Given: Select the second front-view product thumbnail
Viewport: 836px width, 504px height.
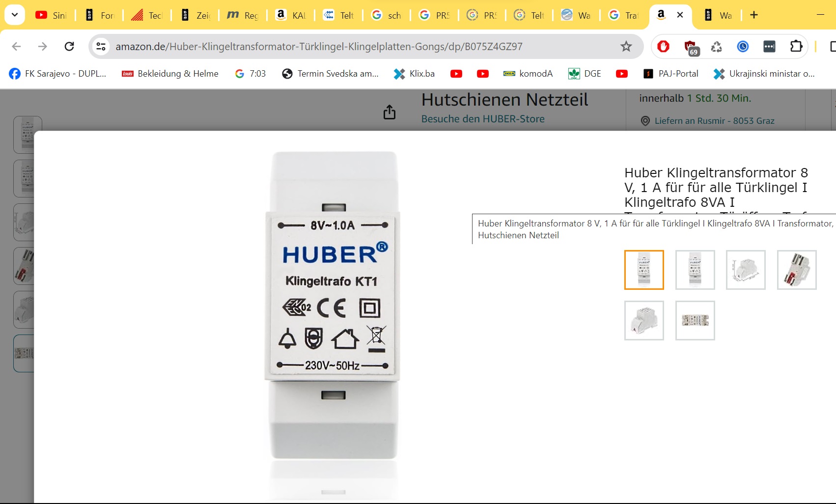Looking at the screenshot, I should pyautogui.click(x=695, y=270).
